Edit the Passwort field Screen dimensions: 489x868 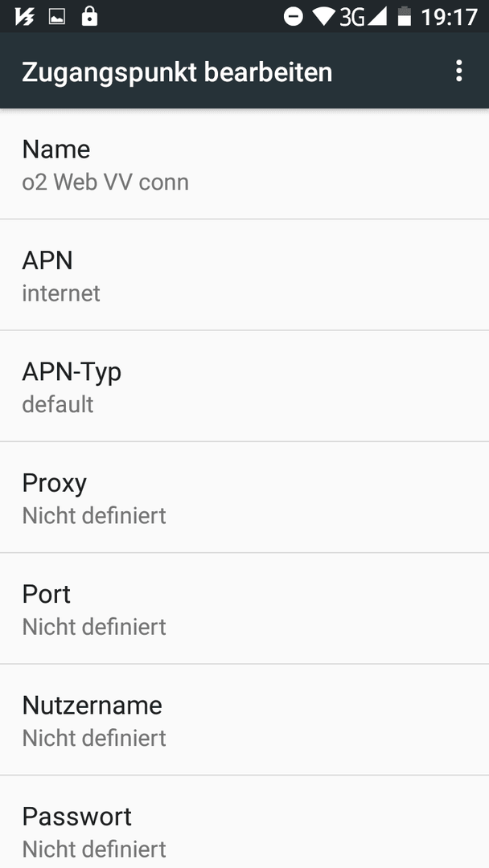244,822
